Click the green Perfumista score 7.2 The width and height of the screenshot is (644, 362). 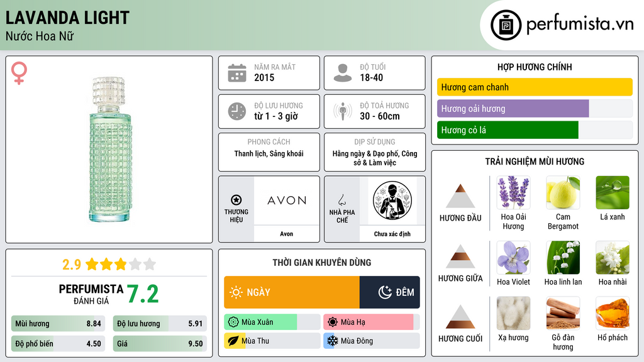coord(143,294)
